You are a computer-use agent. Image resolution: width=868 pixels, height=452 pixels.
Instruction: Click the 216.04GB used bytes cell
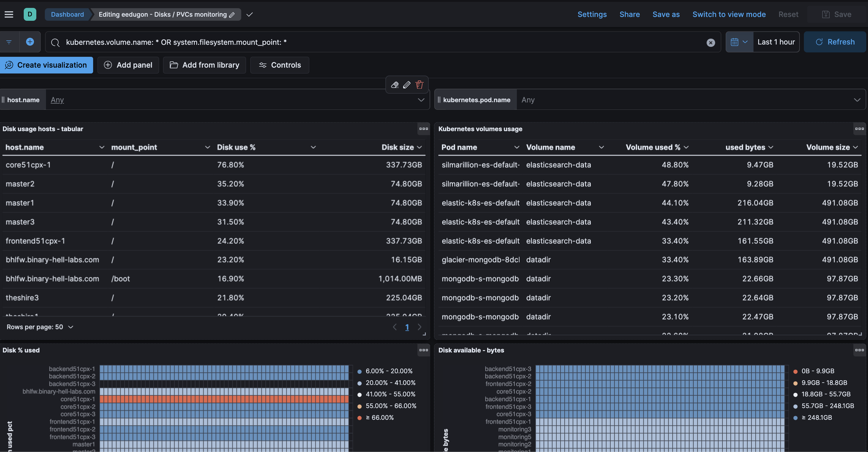(755, 203)
